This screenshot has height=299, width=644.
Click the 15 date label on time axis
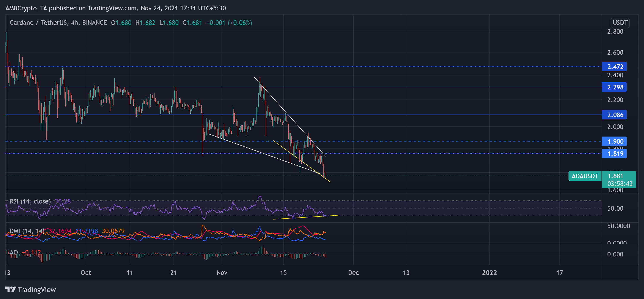pos(283,272)
